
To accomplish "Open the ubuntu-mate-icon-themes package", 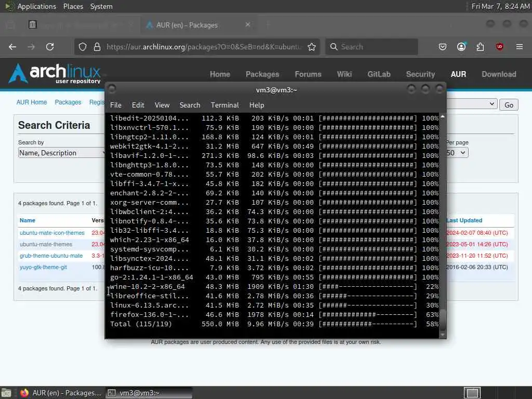I will (52, 233).
